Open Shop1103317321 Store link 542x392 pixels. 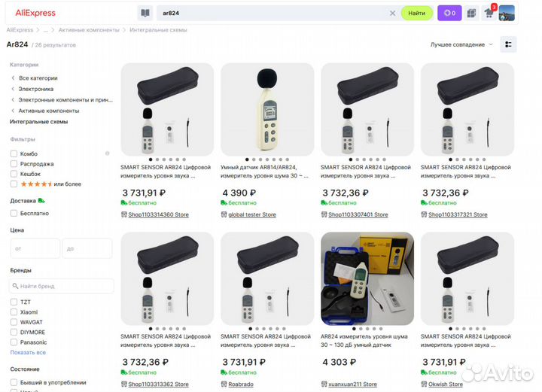(458, 215)
